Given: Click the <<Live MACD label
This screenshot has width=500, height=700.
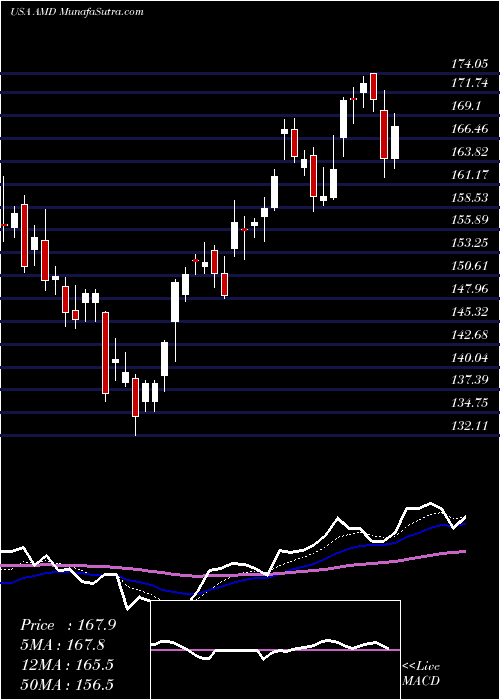Looking at the screenshot, I should [x=421, y=674].
